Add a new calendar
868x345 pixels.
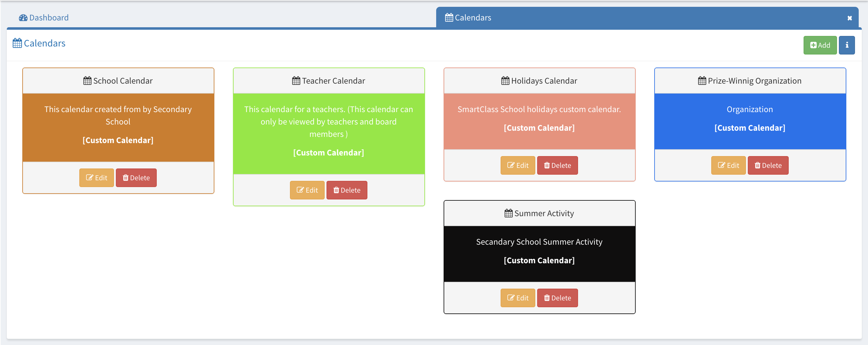(820, 45)
